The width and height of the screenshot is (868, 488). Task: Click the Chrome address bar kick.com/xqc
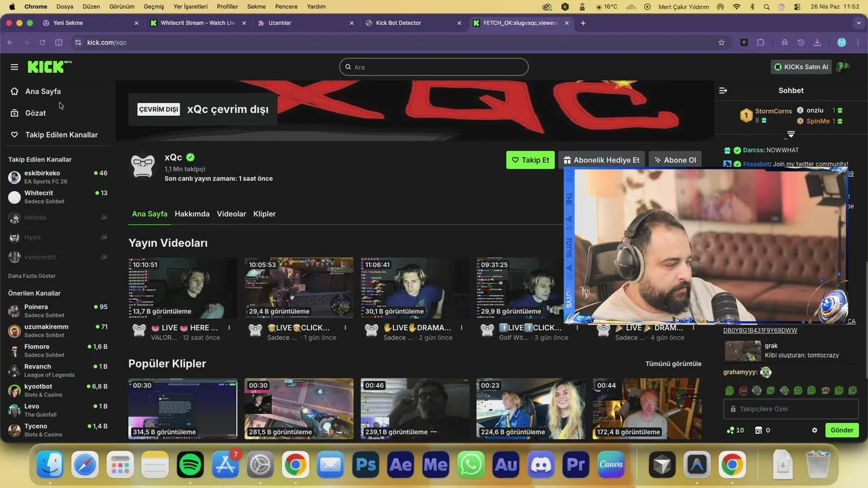pyautogui.click(x=393, y=42)
